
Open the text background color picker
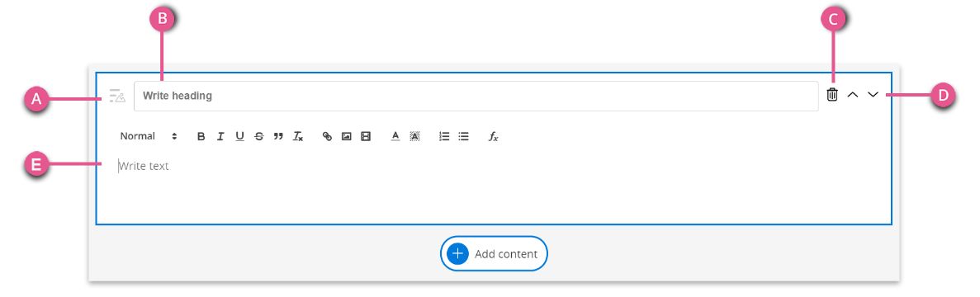[414, 136]
